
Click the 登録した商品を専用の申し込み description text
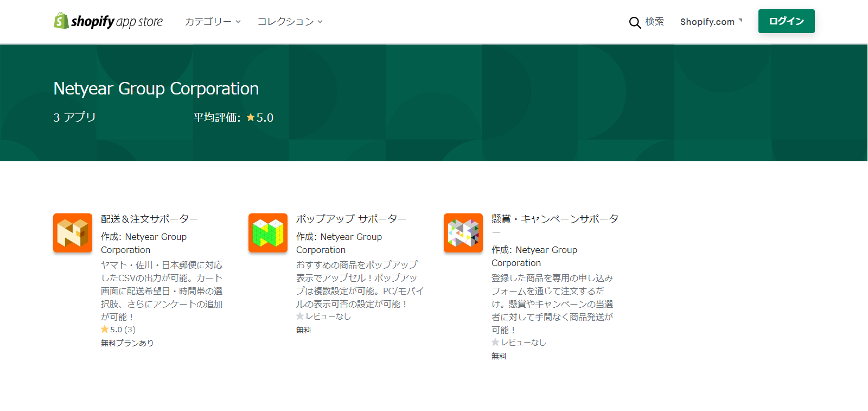tap(552, 304)
